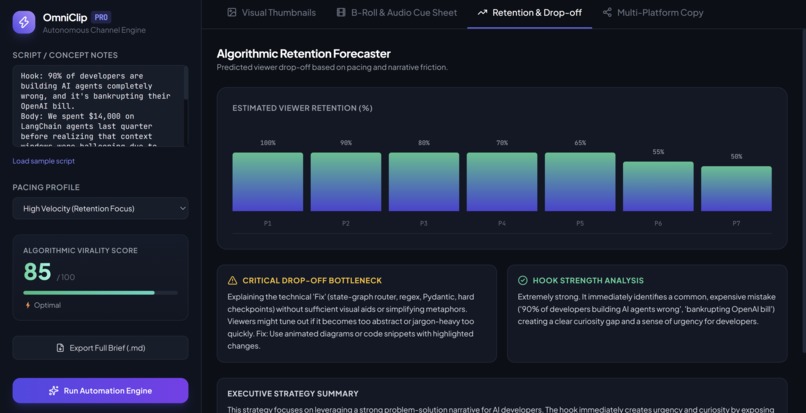
Task: Open the Multi-Platform Copy tab
Action: [x=653, y=12]
